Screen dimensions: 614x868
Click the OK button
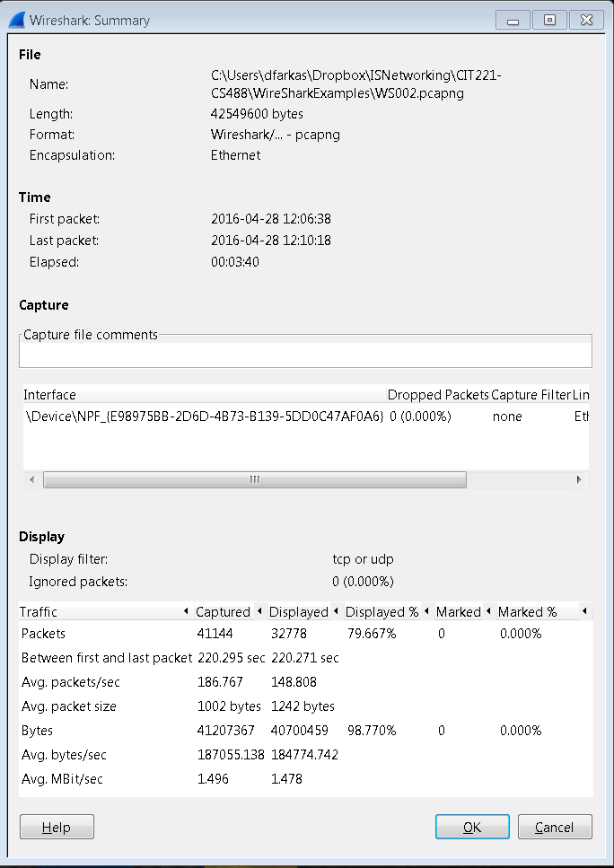tap(472, 827)
